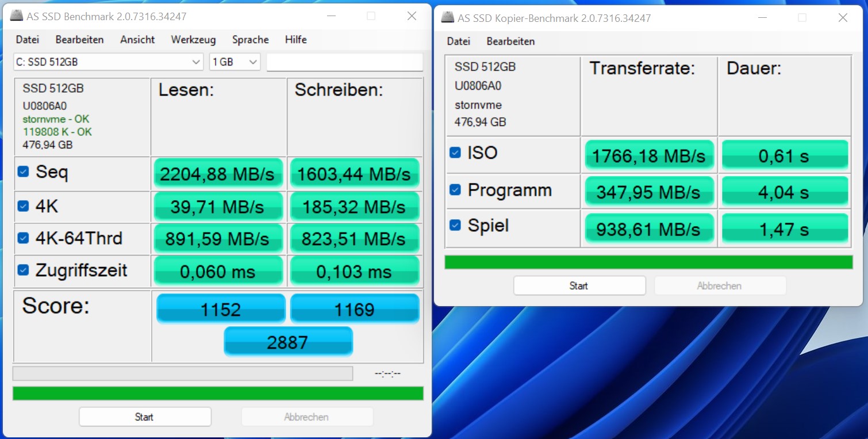The image size is (868, 439).
Task: Click Spiel transfer rate 938,61 MB/s
Action: point(649,228)
